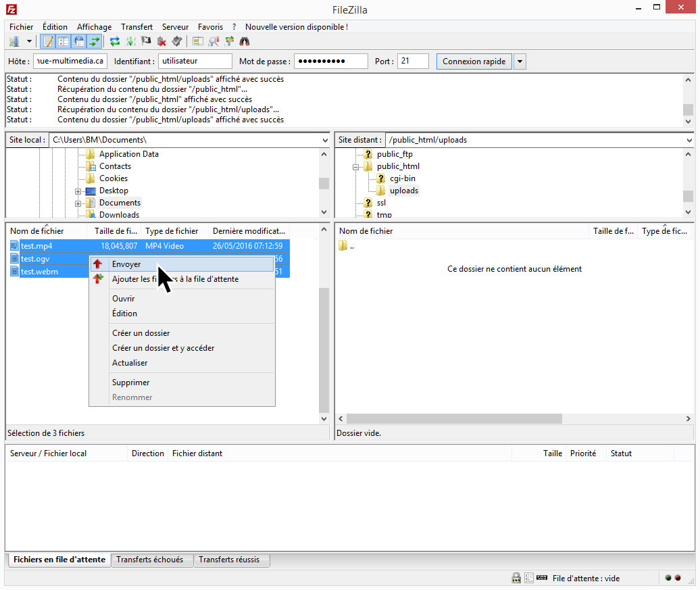
Task: Click the refresh file lists icon
Action: (115, 42)
